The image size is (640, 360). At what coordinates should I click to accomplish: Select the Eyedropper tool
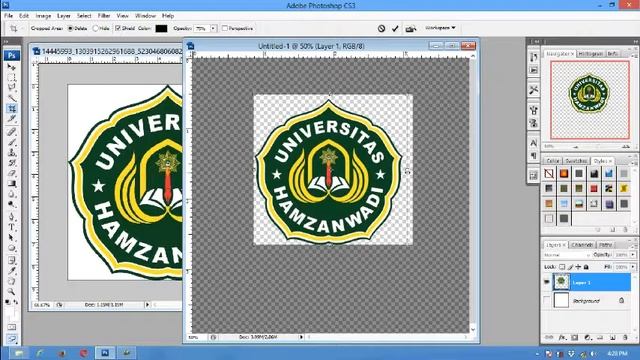pyautogui.click(x=12, y=271)
